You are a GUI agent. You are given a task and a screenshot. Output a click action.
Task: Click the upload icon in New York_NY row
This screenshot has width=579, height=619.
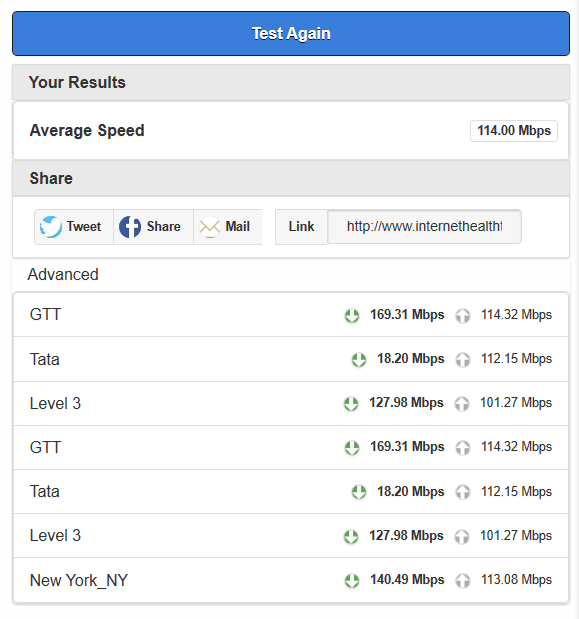[x=463, y=581]
